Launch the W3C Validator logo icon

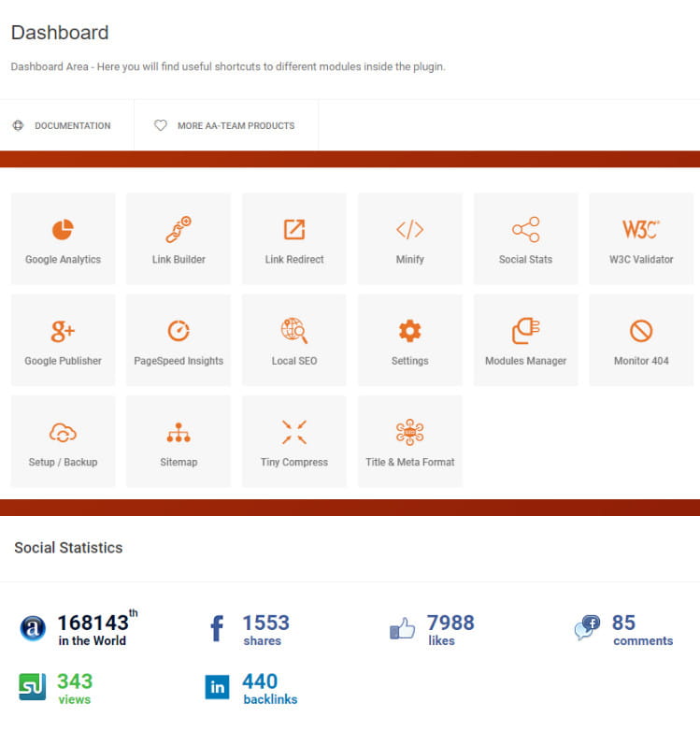(641, 229)
